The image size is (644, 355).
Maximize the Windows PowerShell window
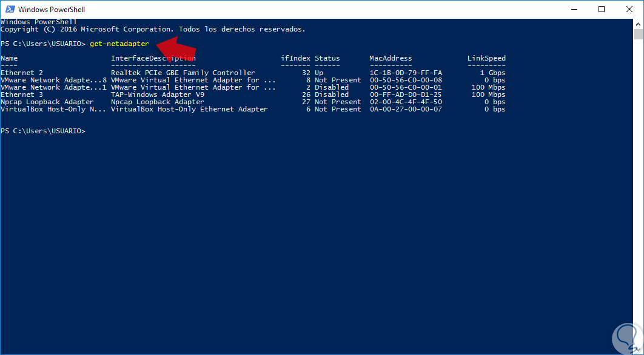602,9
